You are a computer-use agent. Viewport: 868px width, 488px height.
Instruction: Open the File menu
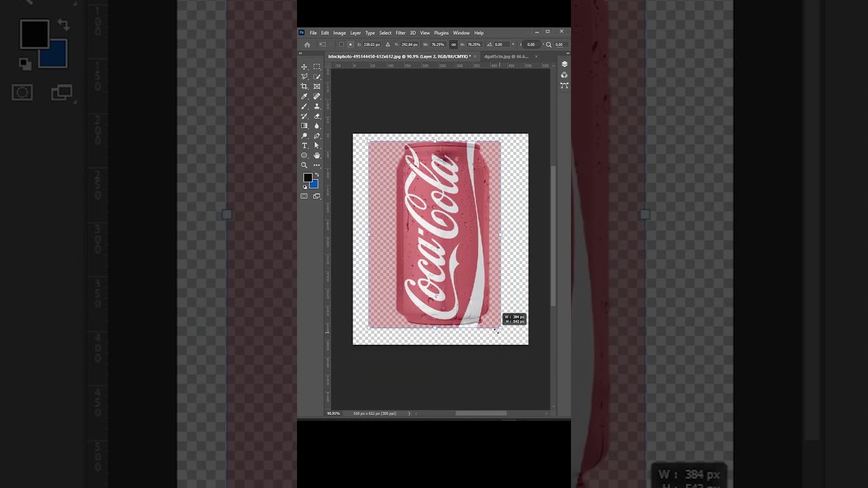click(x=313, y=33)
